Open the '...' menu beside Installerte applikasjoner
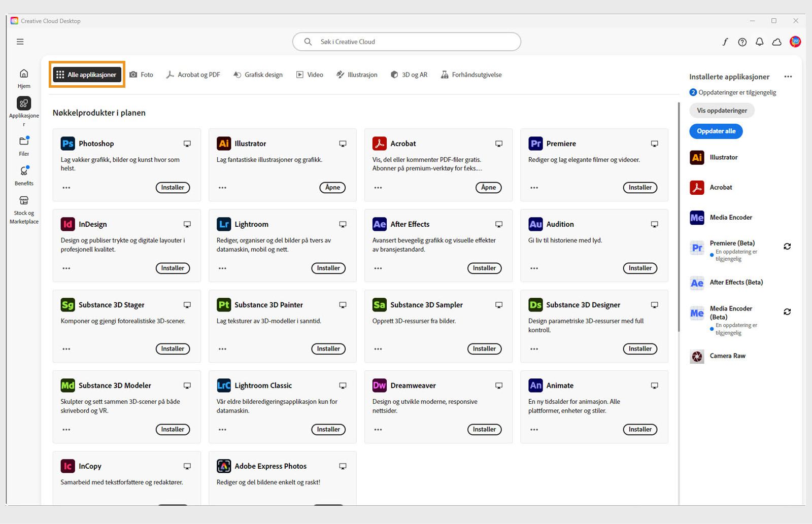Screen dimensions: 812x524 click(x=788, y=76)
